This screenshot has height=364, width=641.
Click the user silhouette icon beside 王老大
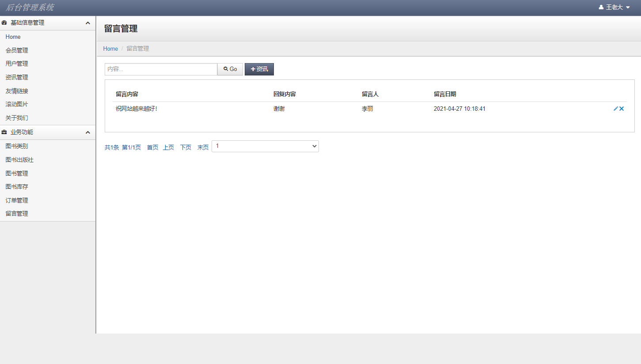tap(600, 7)
